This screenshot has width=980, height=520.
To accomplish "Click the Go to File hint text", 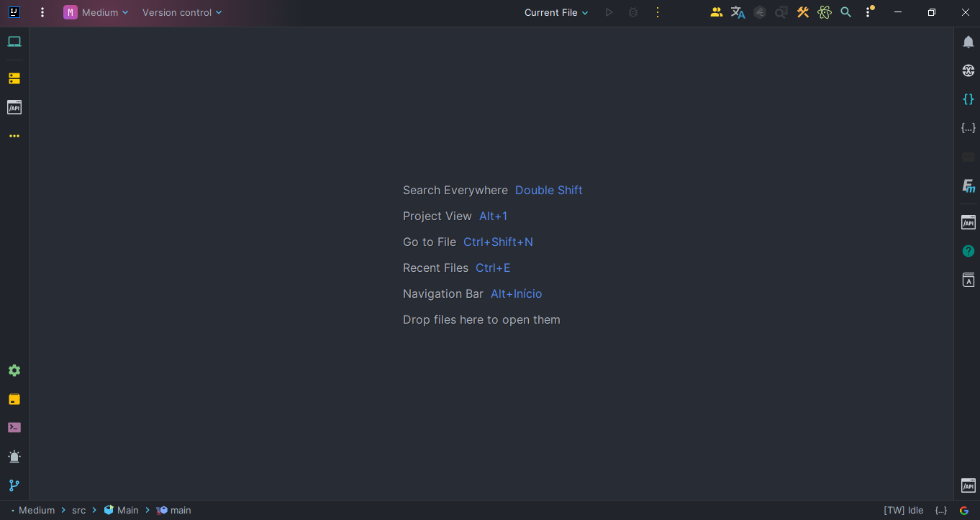I will pos(430,242).
